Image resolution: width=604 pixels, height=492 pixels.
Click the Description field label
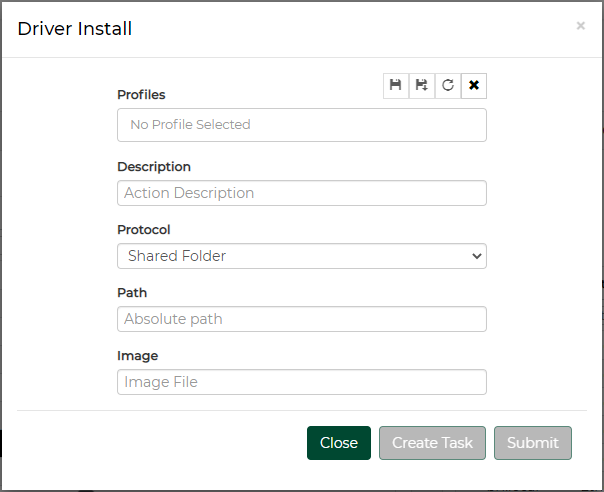154,167
